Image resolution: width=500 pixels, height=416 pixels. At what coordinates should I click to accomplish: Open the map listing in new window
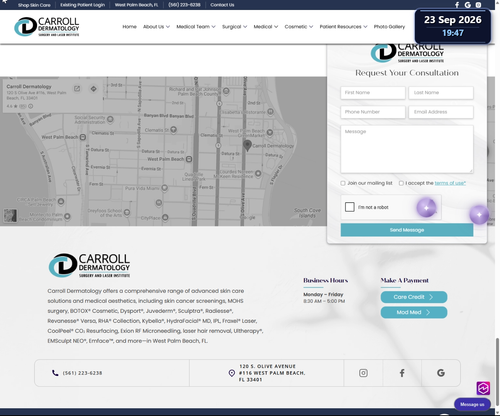77,89
